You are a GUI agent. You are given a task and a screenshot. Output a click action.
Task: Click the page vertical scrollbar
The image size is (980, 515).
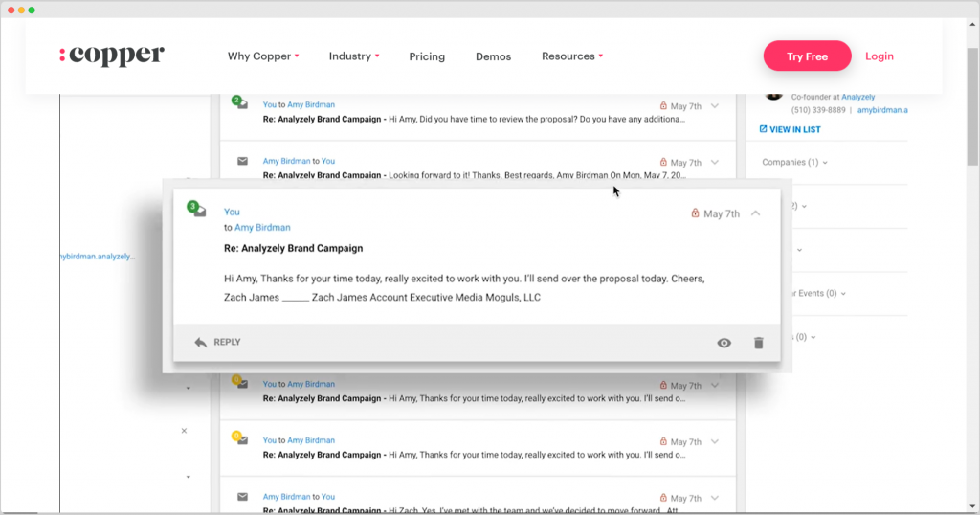point(972,106)
